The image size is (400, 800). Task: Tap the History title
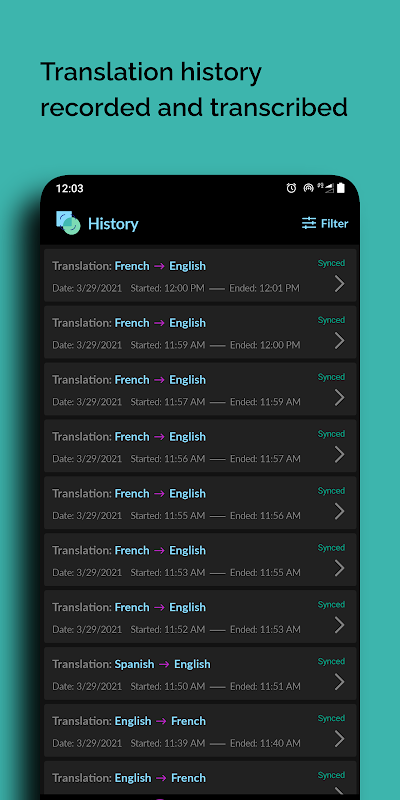point(113,224)
